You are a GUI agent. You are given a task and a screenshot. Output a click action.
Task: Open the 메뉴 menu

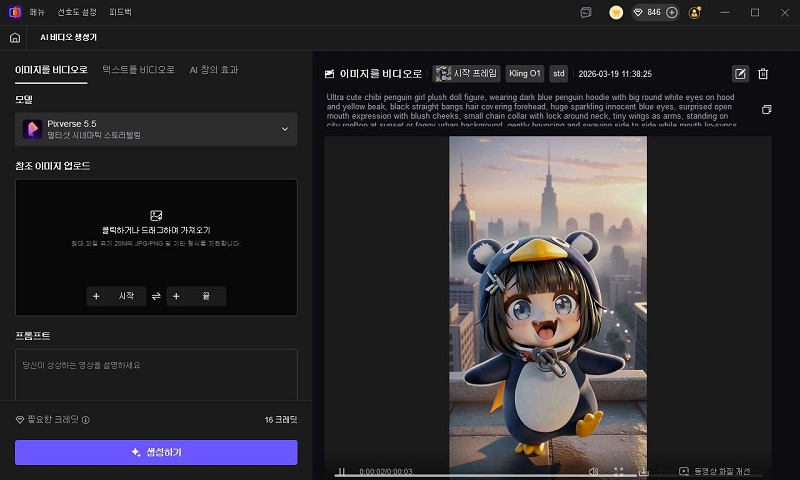(37, 12)
